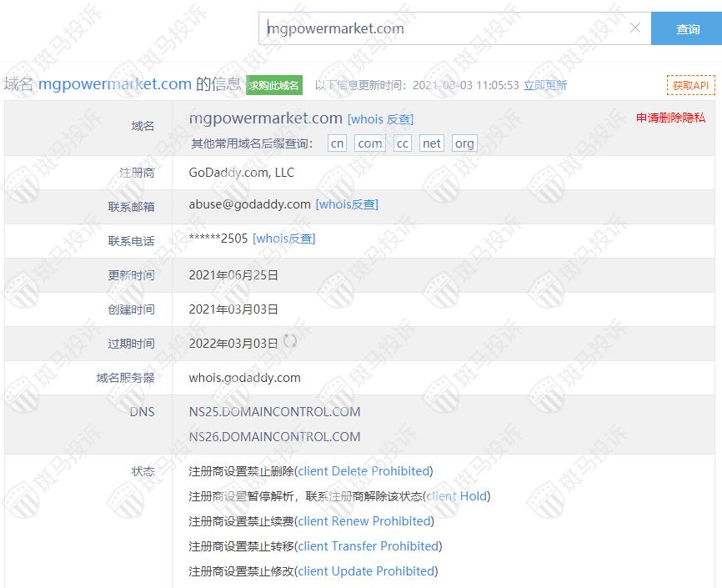
Task: Click 申请删除隐私 link
Action: (670, 118)
